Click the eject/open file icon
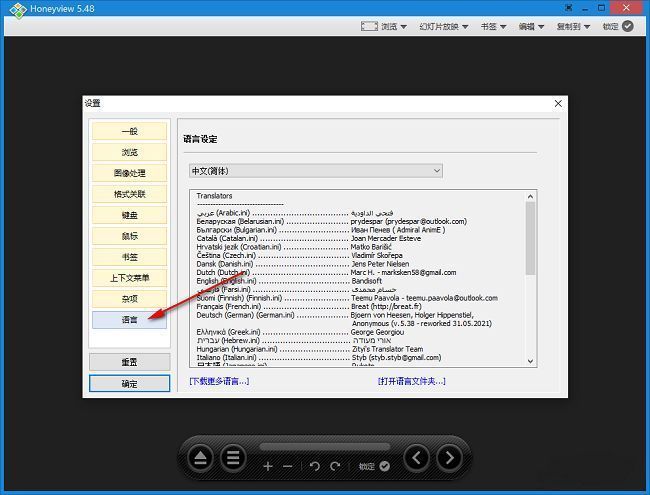This screenshot has height=495, width=650. (201, 459)
